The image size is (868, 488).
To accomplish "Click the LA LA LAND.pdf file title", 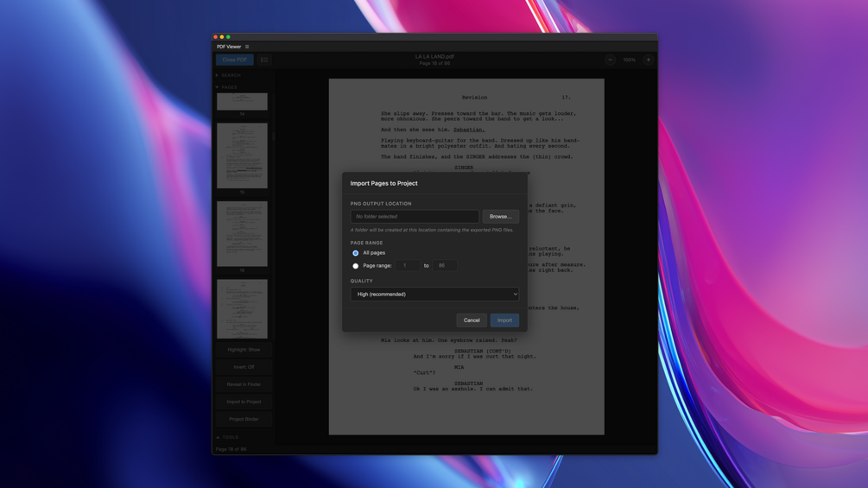I will pos(434,56).
